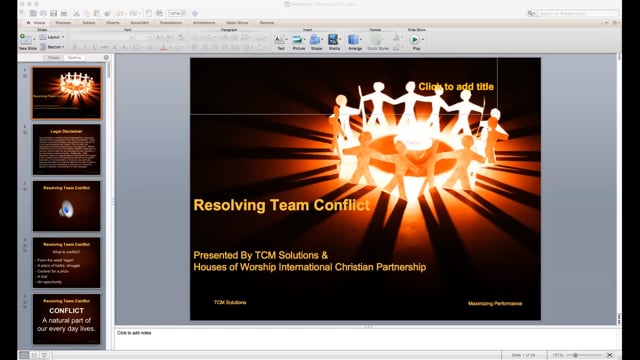Toggle Italic formatting
Image resolution: width=640 pixels, height=360 pixels.
click(x=84, y=47)
